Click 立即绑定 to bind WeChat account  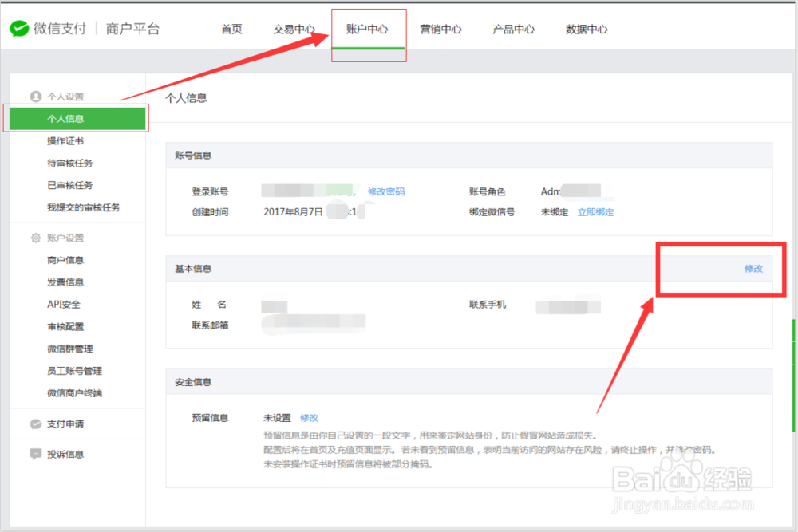595,212
